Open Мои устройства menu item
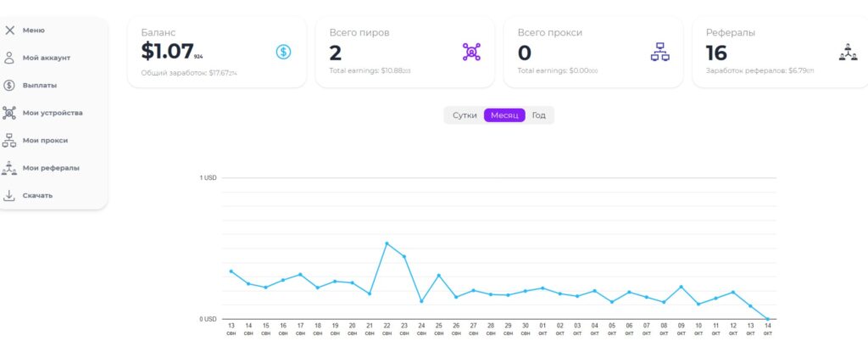This screenshot has height=341, width=868. tap(53, 113)
